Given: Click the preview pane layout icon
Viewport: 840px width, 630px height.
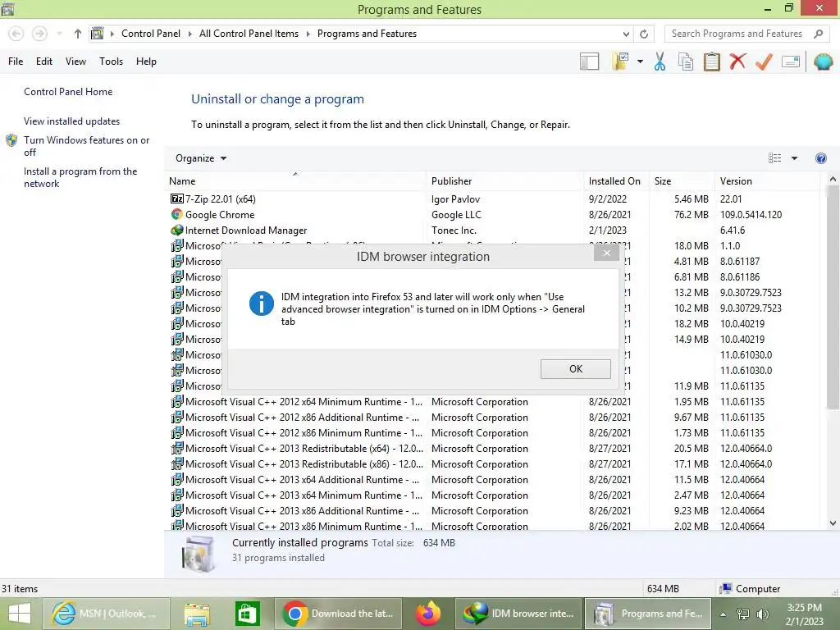Looking at the screenshot, I should (x=589, y=62).
